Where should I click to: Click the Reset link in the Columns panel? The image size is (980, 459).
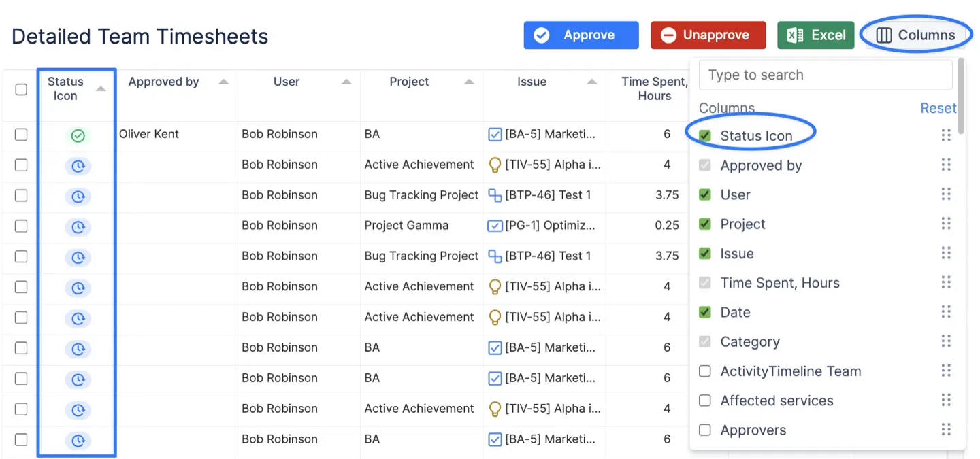938,107
